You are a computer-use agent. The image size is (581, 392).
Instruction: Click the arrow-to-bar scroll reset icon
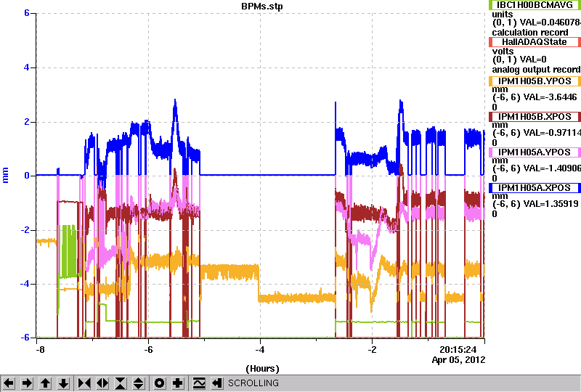pyautogui.click(x=217, y=383)
